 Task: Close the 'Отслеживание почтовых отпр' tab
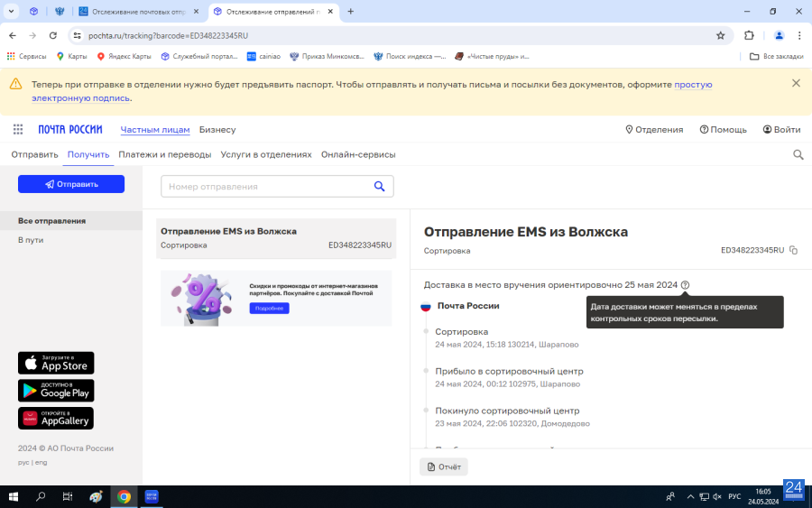pos(197,12)
